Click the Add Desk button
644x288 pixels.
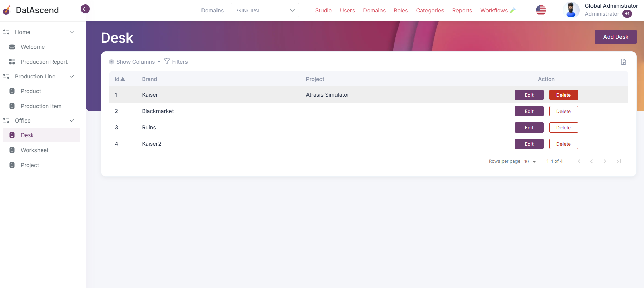[615, 37]
